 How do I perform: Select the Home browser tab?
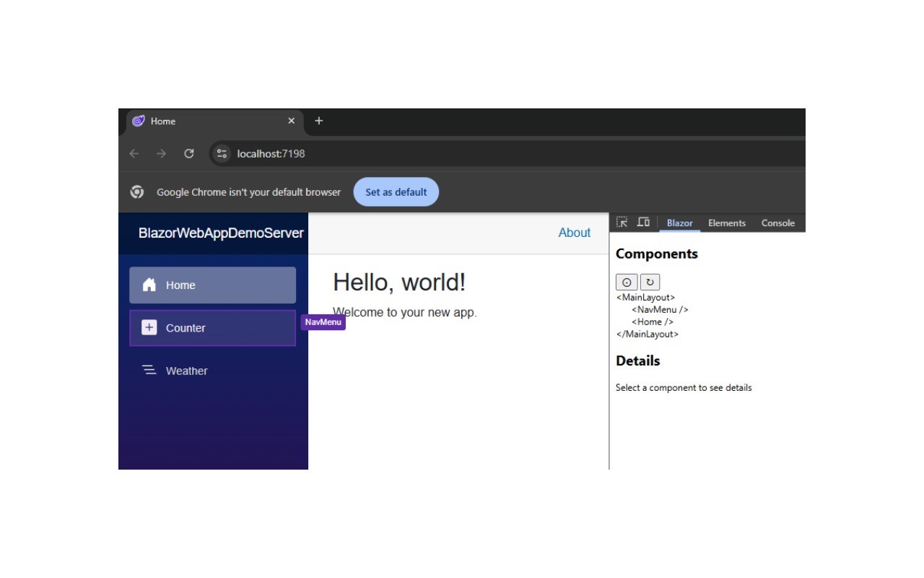point(215,121)
